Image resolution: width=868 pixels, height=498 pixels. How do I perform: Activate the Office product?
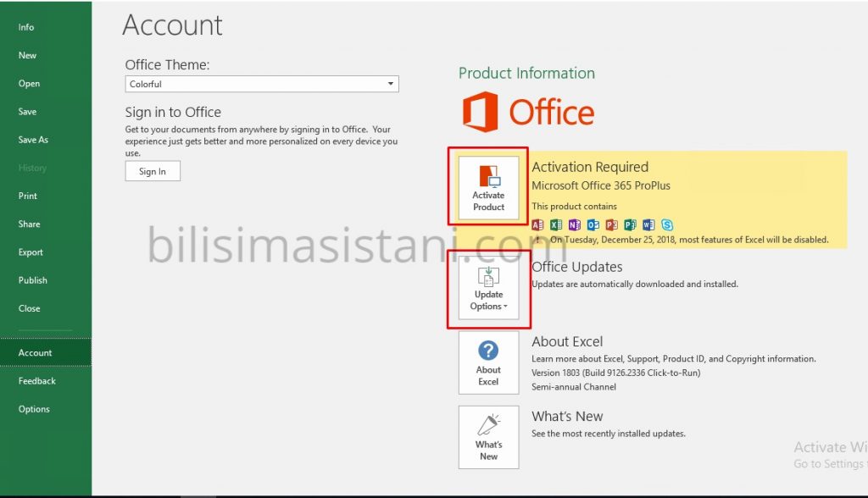488,187
